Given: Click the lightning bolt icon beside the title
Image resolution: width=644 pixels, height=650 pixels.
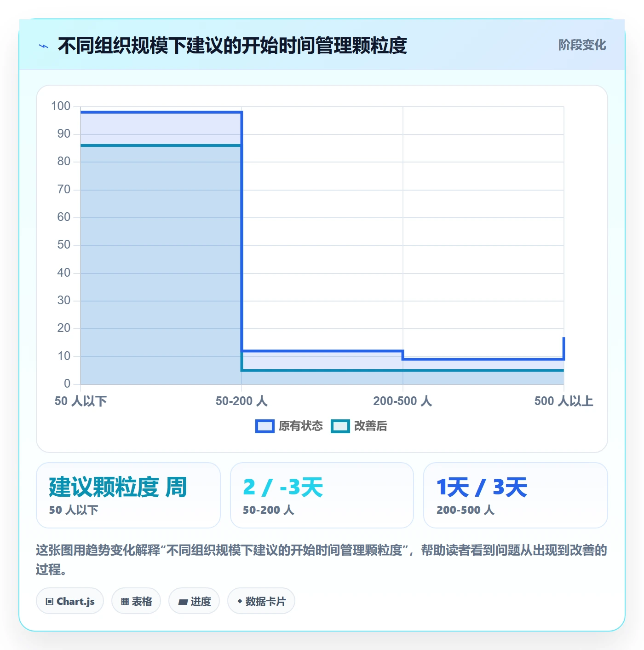Looking at the screenshot, I should [44, 46].
